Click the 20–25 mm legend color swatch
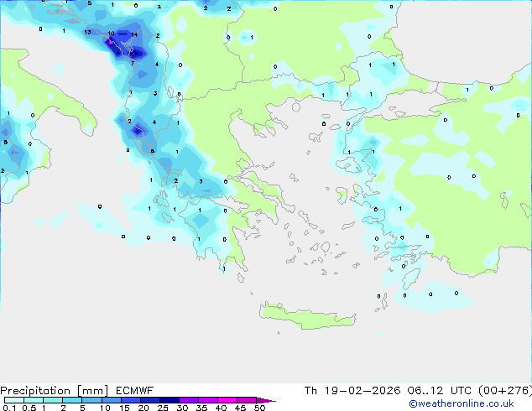The height and width of the screenshot is (411, 532). (150, 400)
